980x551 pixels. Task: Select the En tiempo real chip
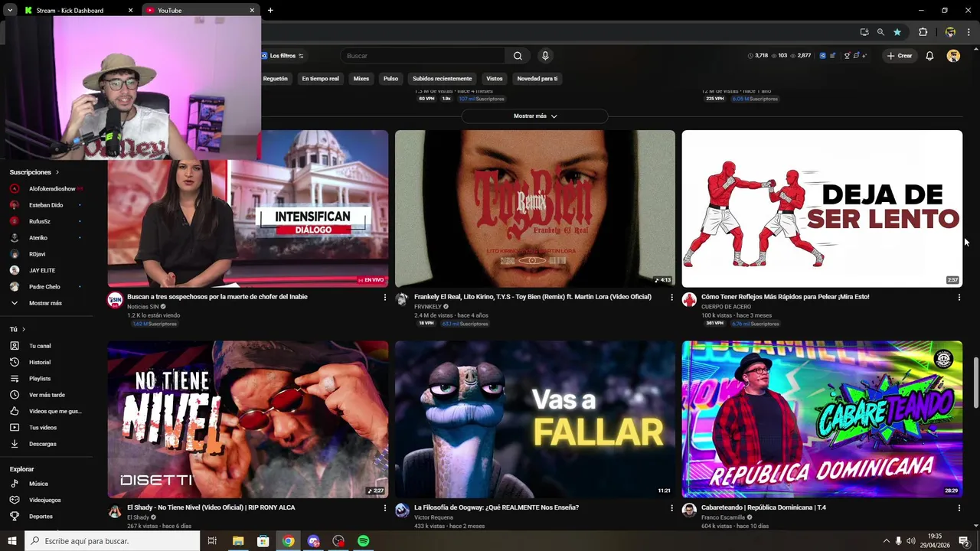pyautogui.click(x=320, y=79)
